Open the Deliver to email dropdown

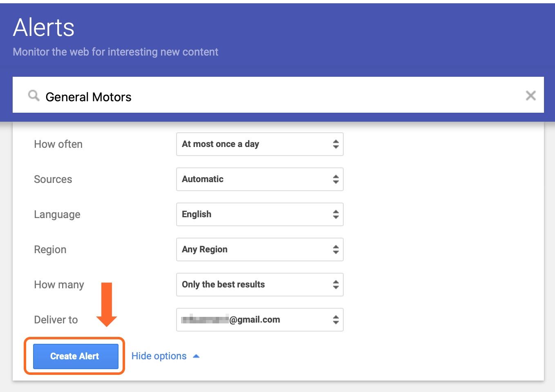point(260,320)
